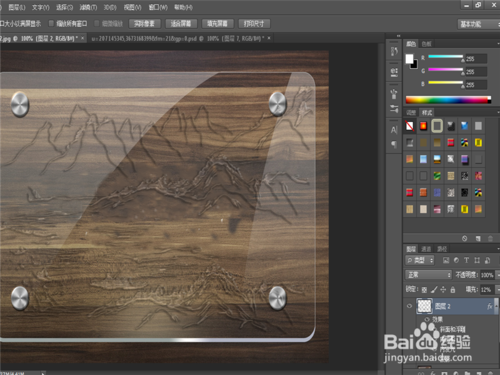500x375 pixels.
Task: Click the fx icon on 图层 2
Action: coord(490,306)
